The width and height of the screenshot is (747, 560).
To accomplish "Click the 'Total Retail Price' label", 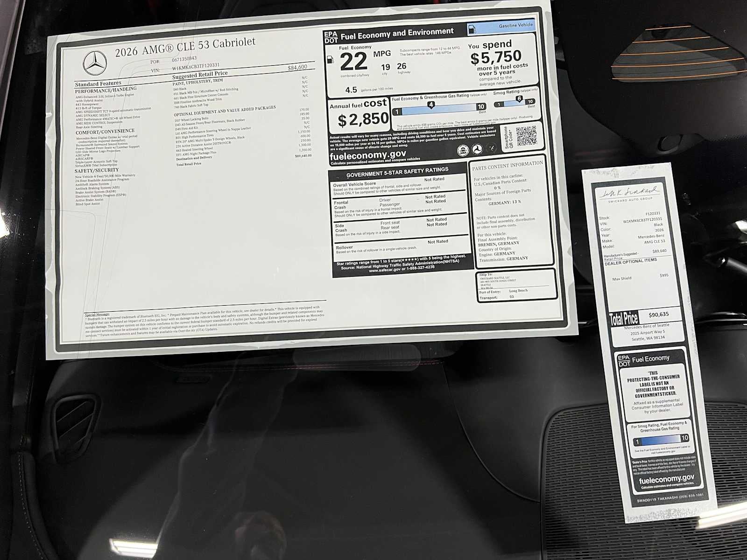I will point(189,164).
